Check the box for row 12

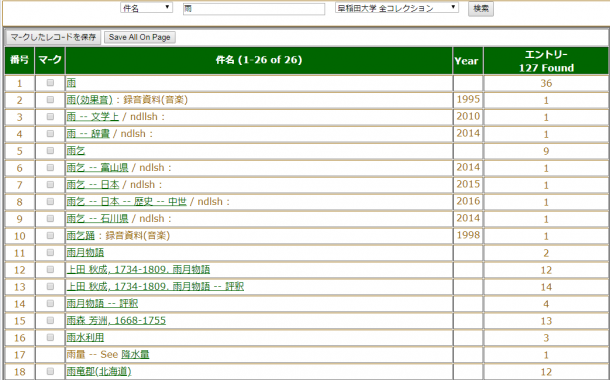point(50,269)
